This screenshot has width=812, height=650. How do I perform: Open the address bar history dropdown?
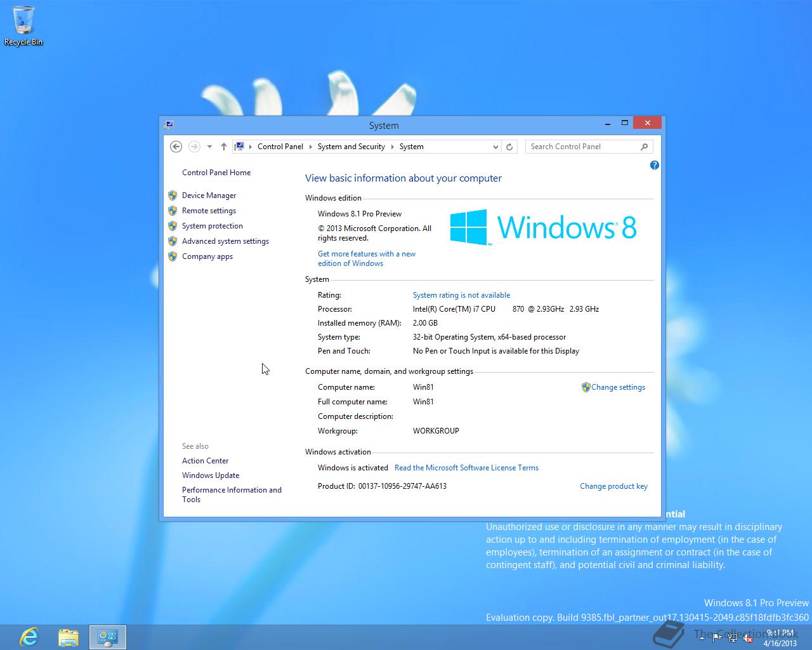pos(495,147)
